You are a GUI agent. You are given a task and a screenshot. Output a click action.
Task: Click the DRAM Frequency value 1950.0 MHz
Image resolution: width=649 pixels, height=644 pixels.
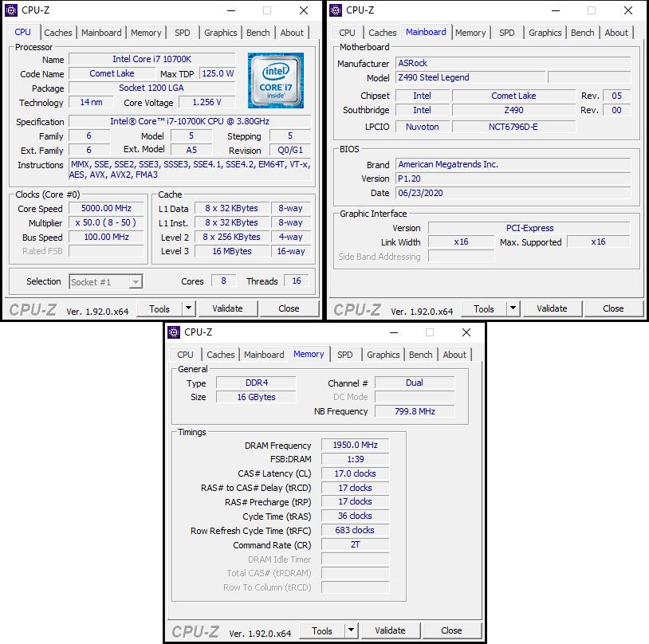click(355, 445)
